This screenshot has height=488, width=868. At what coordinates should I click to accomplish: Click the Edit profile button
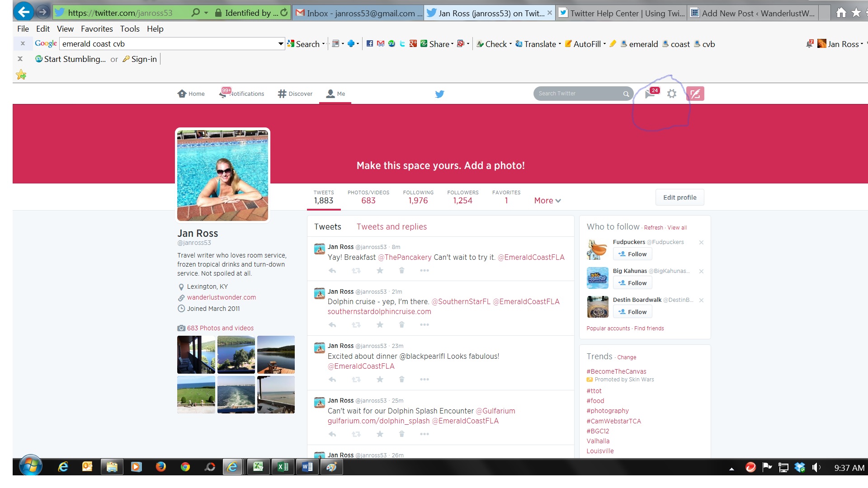tap(679, 197)
